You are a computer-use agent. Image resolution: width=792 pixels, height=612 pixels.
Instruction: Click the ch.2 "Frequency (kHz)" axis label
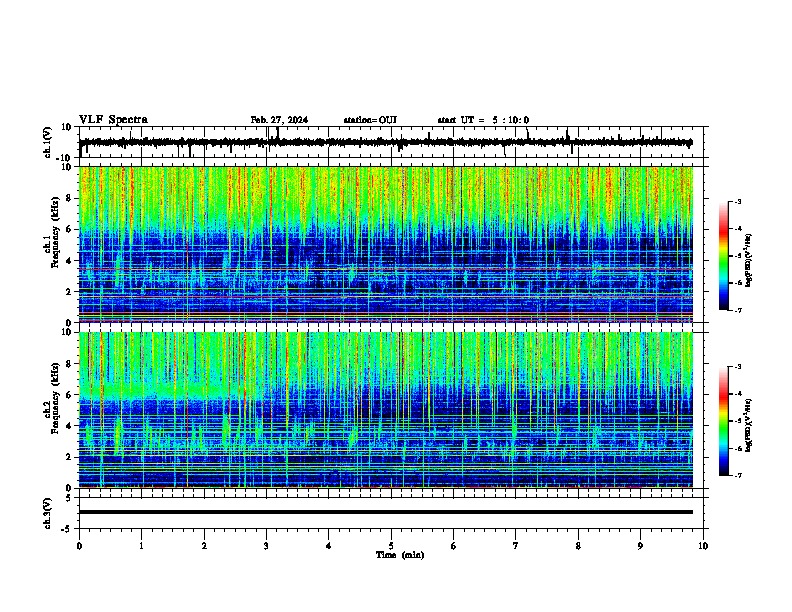[x=55, y=398]
